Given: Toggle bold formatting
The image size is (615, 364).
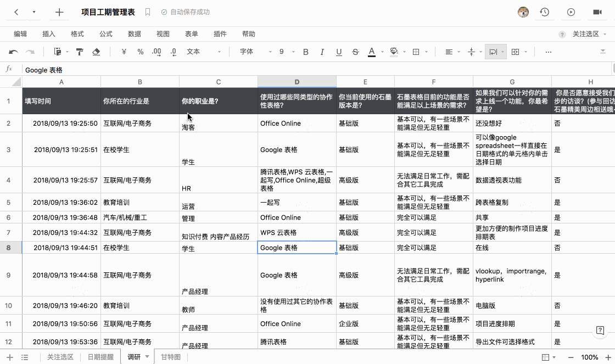Looking at the screenshot, I should pos(305,52).
